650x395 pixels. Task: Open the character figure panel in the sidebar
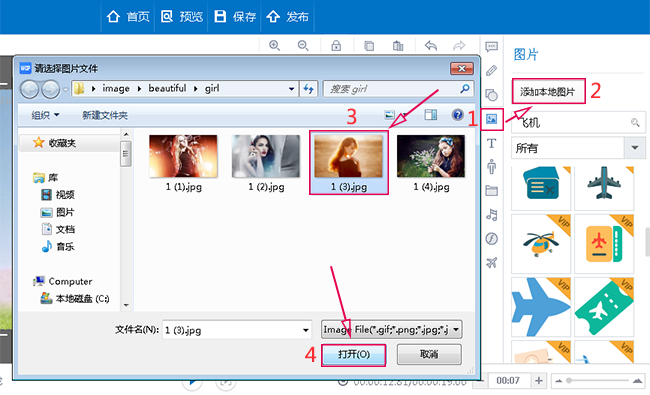[x=492, y=167]
